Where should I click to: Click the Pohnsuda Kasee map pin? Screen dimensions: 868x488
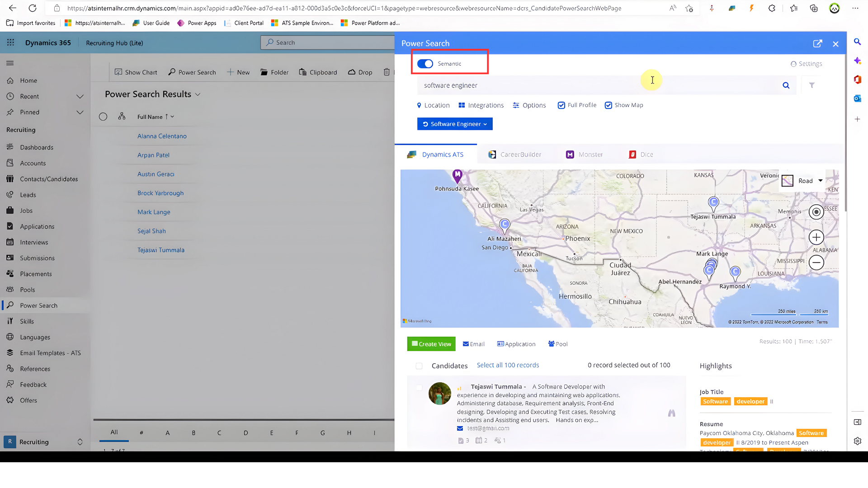pos(458,175)
